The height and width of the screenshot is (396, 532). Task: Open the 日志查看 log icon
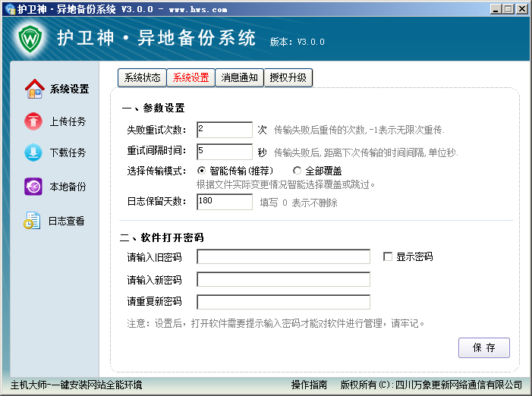coord(33,222)
